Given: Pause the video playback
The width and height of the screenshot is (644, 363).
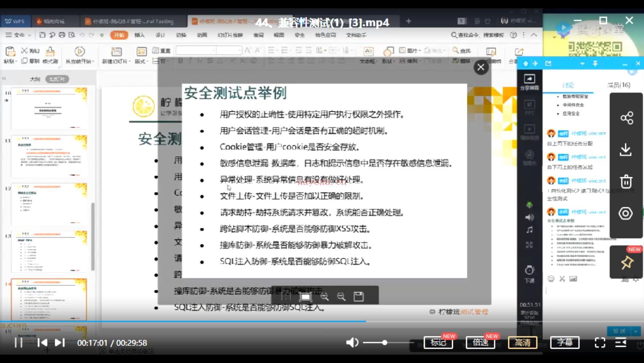Looking at the screenshot, I should (x=18, y=343).
